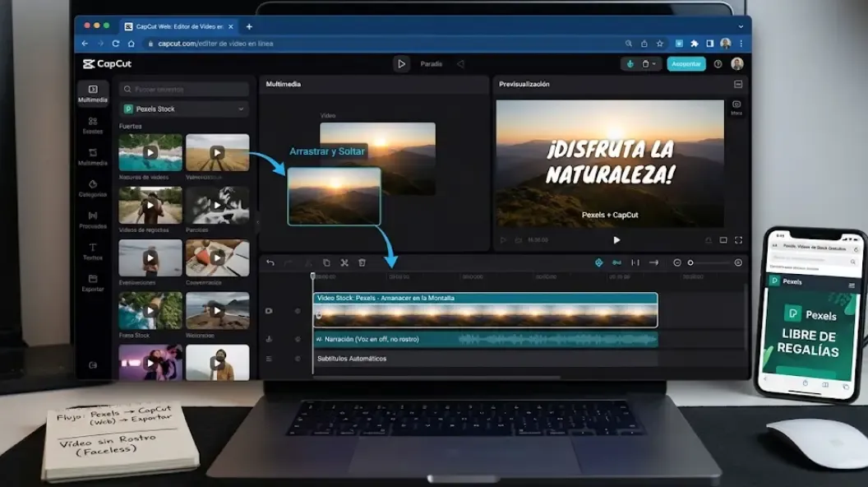Toggle the browser side panel icon

pyautogui.click(x=709, y=44)
